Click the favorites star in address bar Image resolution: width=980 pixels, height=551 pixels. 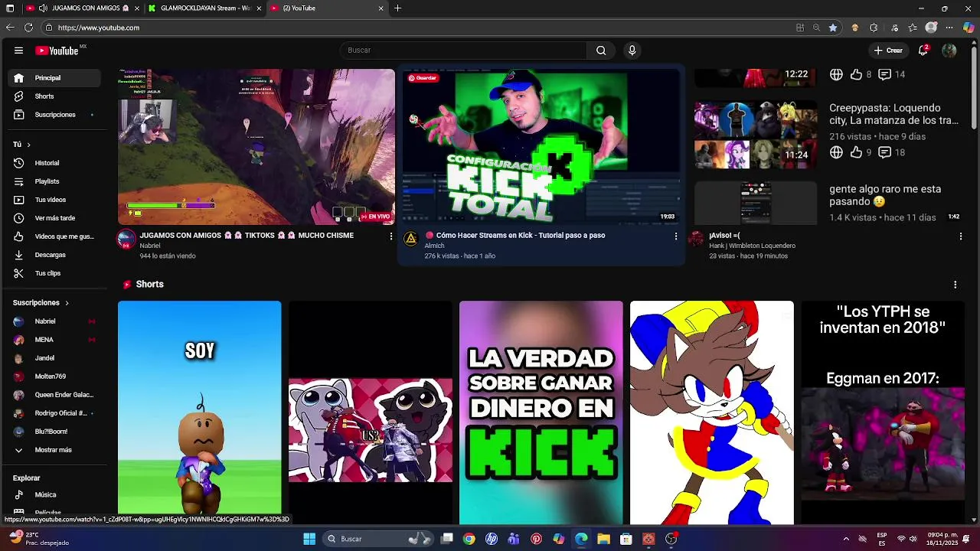(833, 28)
